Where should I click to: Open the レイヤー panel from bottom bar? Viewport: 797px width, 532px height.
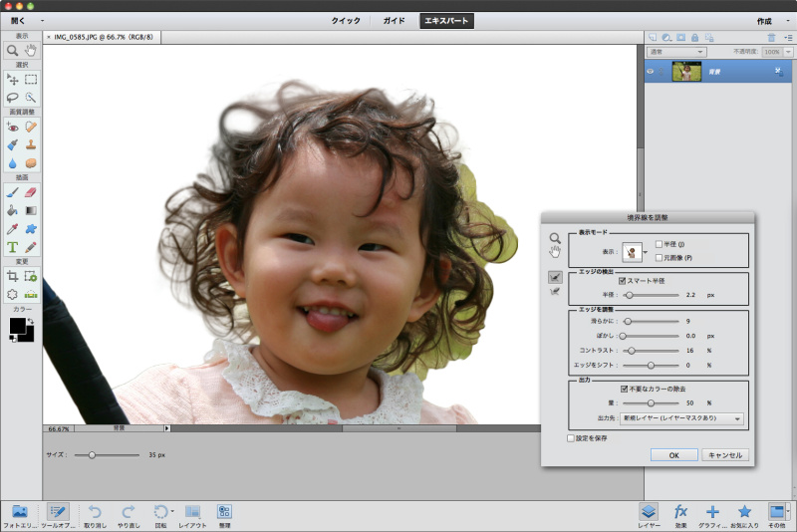(649, 516)
